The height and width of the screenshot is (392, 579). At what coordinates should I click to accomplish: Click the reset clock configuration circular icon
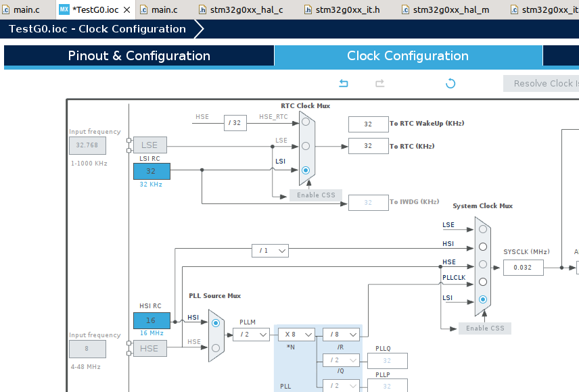[x=450, y=83]
